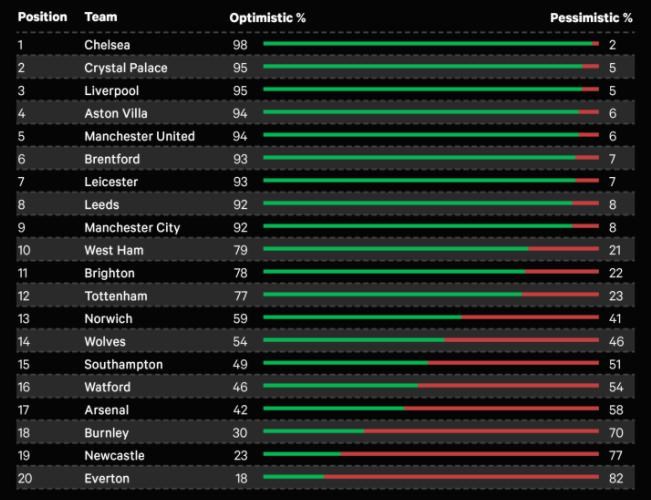Click Burnley's sentiment progress bar

430,433
